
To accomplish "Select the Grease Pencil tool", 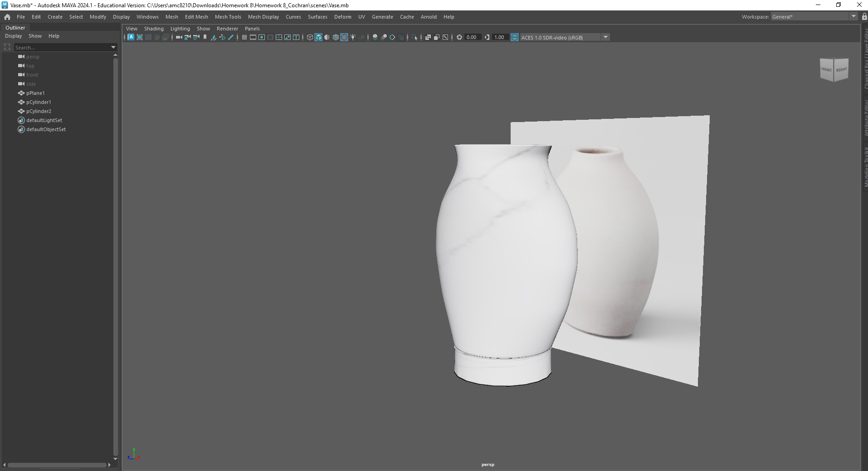I will [231, 37].
